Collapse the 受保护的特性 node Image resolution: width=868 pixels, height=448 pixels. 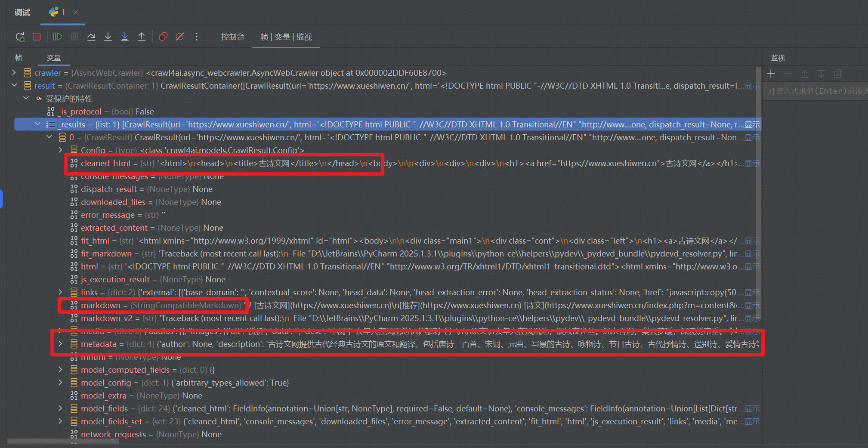tap(26, 99)
